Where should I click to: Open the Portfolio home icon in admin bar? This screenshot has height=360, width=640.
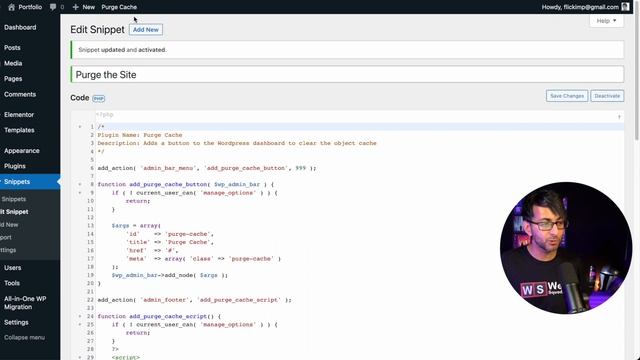(x=12, y=7)
